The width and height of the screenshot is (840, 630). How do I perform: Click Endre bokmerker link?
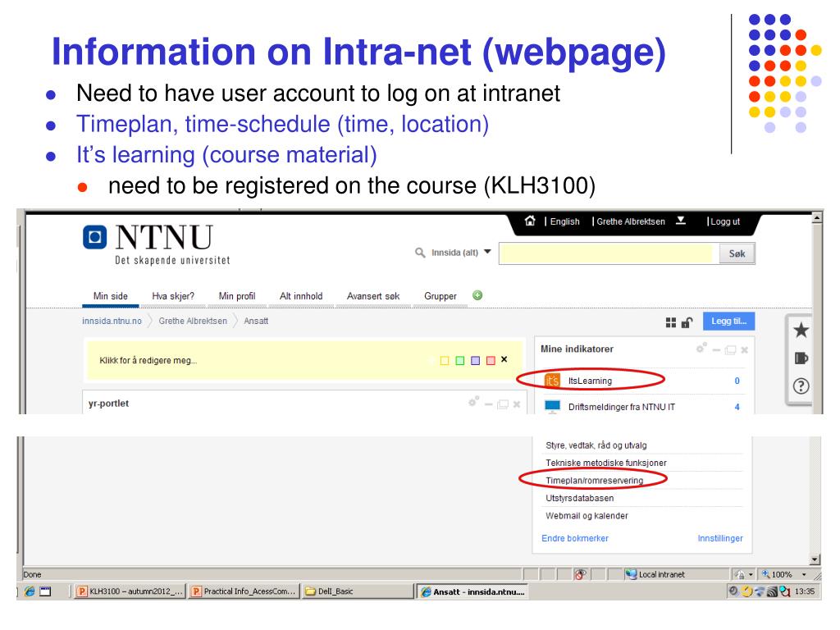tap(575, 538)
